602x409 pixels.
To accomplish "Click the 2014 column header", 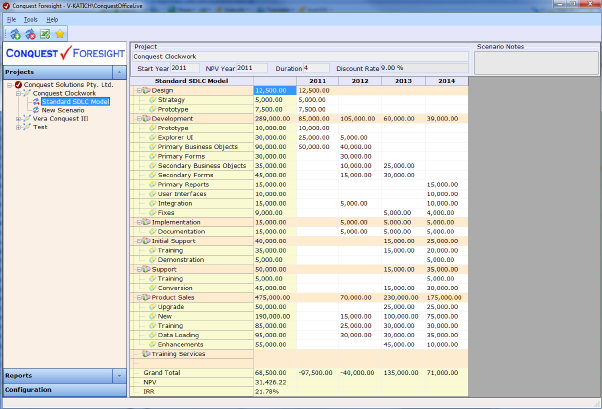I will point(447,81).
